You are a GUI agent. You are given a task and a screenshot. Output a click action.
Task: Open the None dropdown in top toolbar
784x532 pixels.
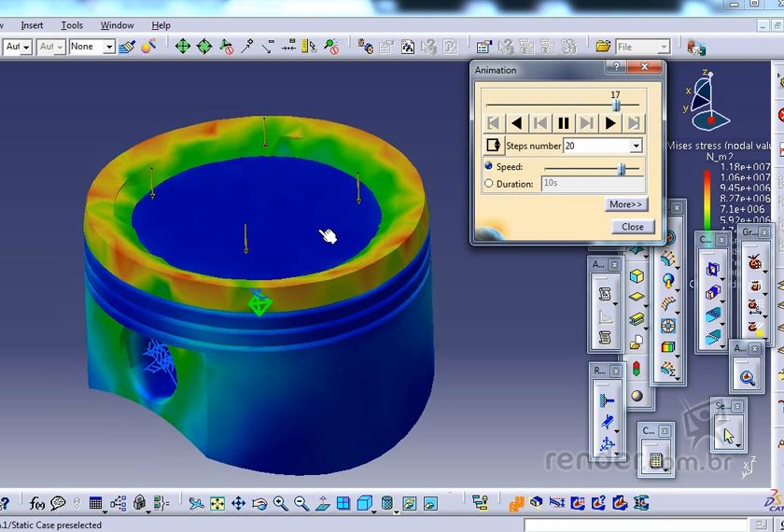pyautogui.click(x=109, y=47)
